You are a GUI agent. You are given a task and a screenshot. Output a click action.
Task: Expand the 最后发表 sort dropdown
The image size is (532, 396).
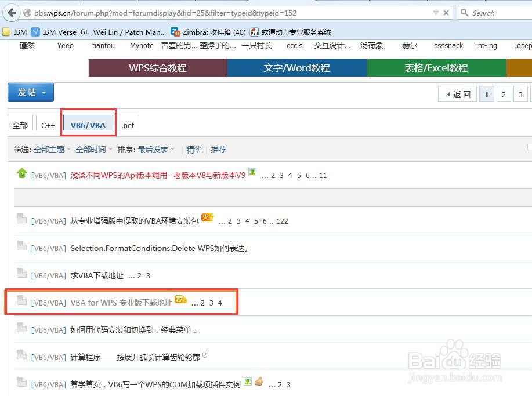click(155, 150)
